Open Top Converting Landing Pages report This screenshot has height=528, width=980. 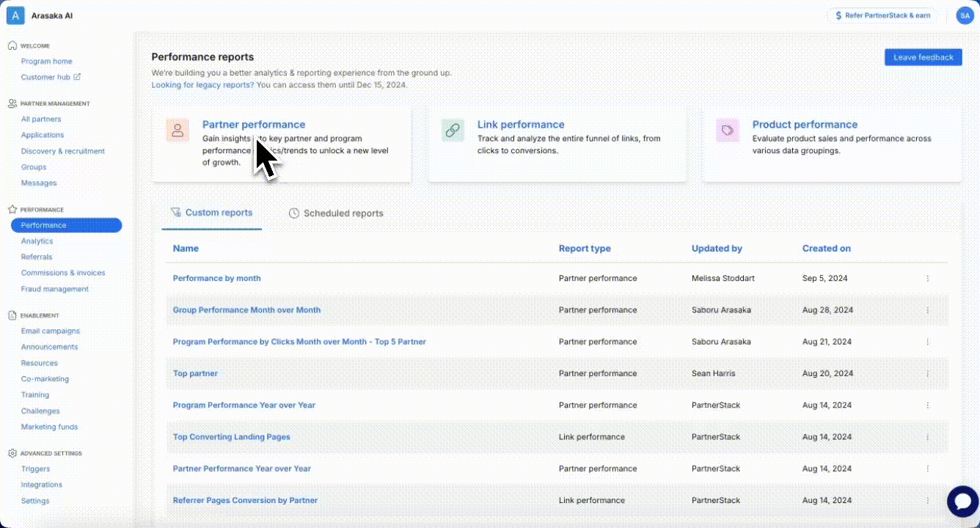[x=232, y=437]
